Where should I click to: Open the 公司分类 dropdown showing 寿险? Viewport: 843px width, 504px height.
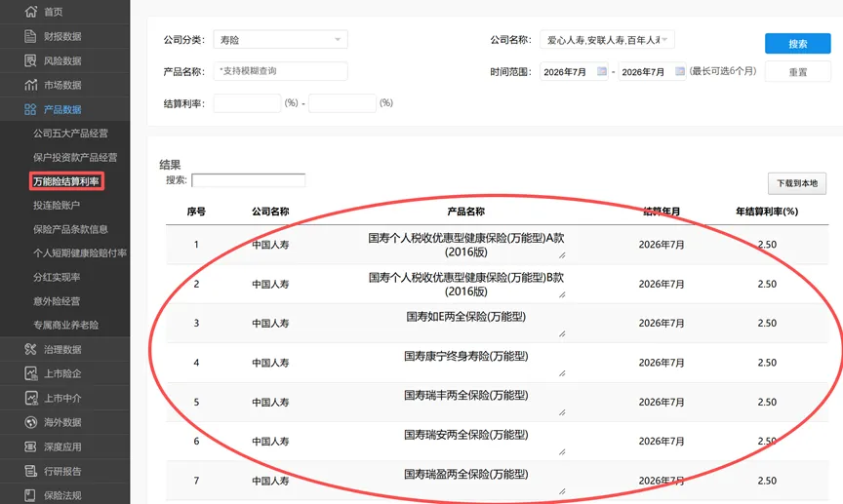281,40
